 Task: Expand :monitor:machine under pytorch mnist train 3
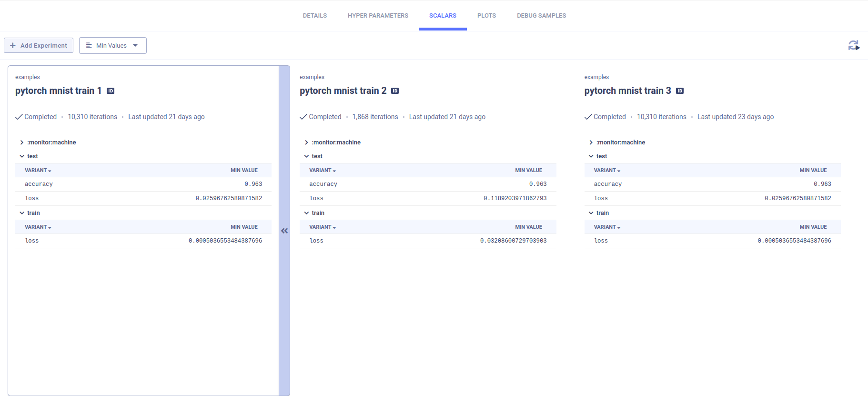tap(591, 143)
